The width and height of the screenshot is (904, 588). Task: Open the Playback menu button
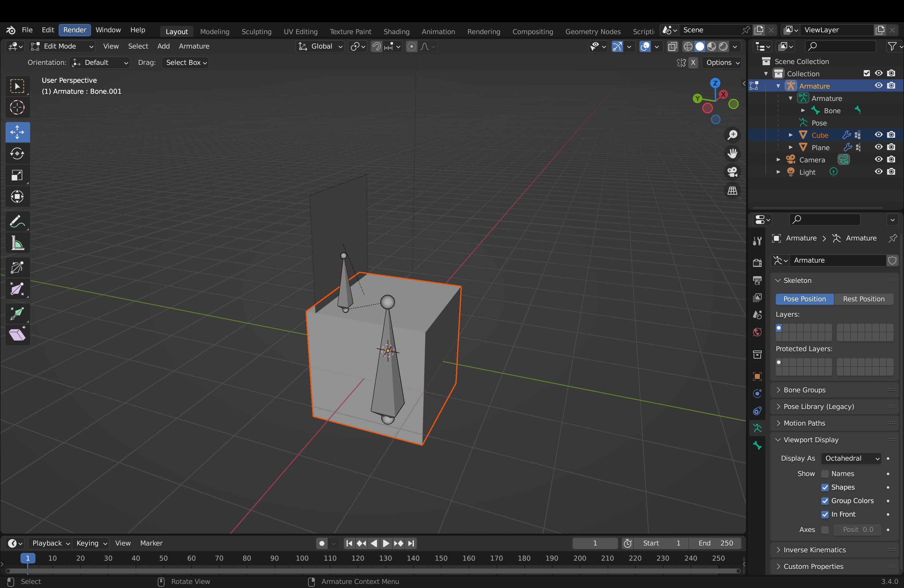click(50, 543)
